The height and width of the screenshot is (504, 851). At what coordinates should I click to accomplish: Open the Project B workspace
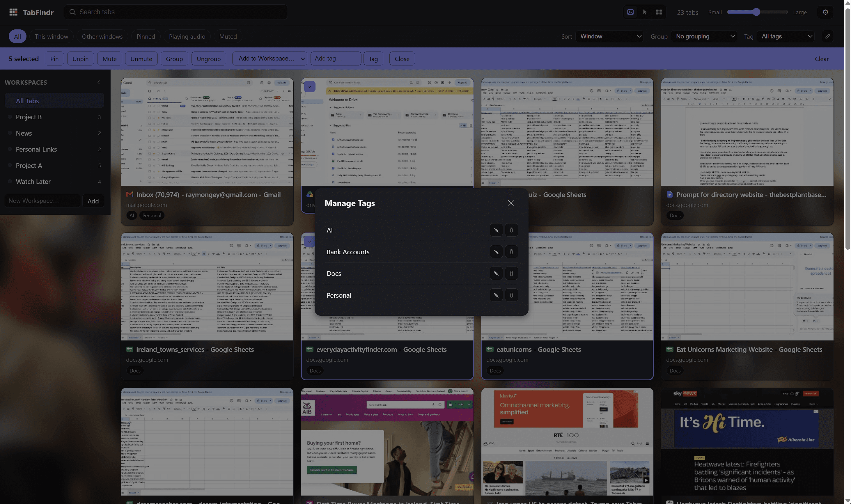click(x=54, y=117)
